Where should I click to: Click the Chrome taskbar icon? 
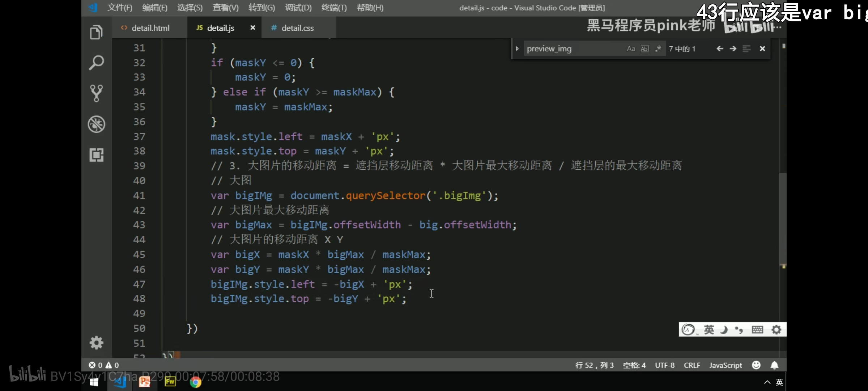[x=195, y=382]
